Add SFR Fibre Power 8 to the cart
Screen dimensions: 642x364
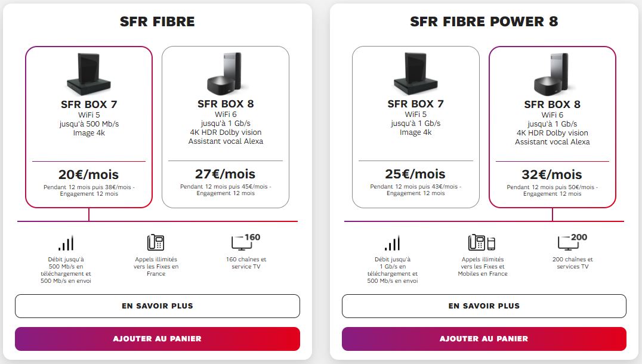[484, 338]
